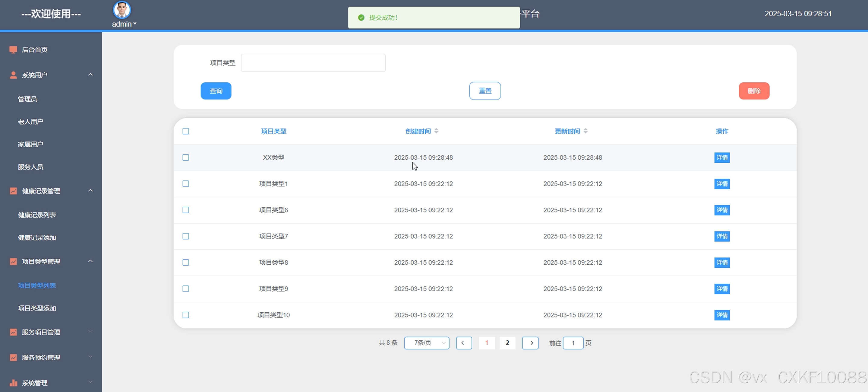Open 项目类型添加 menu item

(37, 308)
